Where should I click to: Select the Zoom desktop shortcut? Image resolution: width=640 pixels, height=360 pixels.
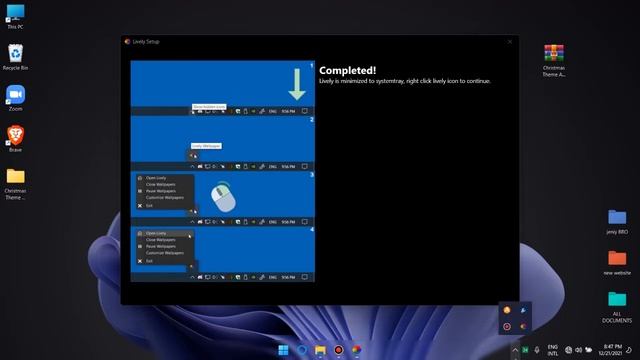coord(16,98)
